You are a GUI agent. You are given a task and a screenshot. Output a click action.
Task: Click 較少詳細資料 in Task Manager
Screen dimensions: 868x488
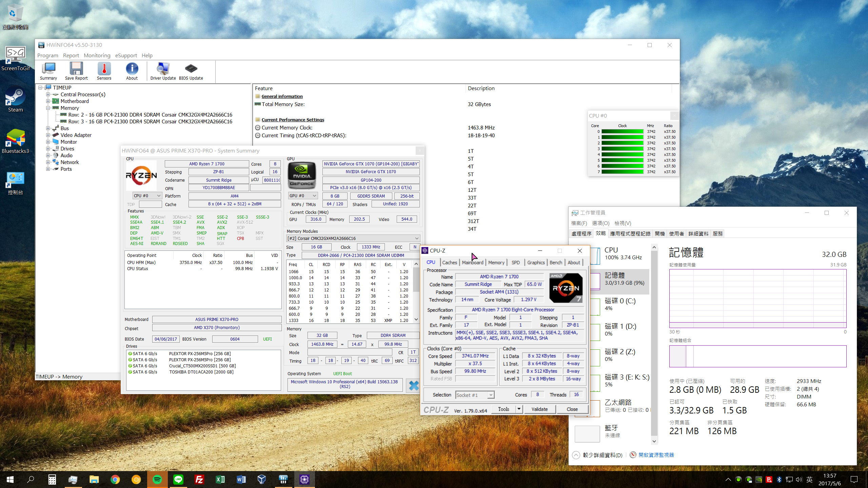coord(603,455)
